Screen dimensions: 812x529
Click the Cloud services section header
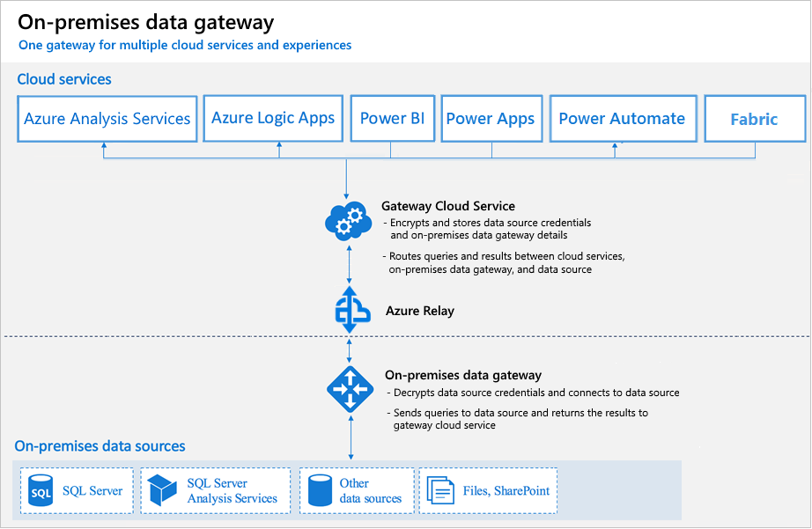(x=62, y=79)
